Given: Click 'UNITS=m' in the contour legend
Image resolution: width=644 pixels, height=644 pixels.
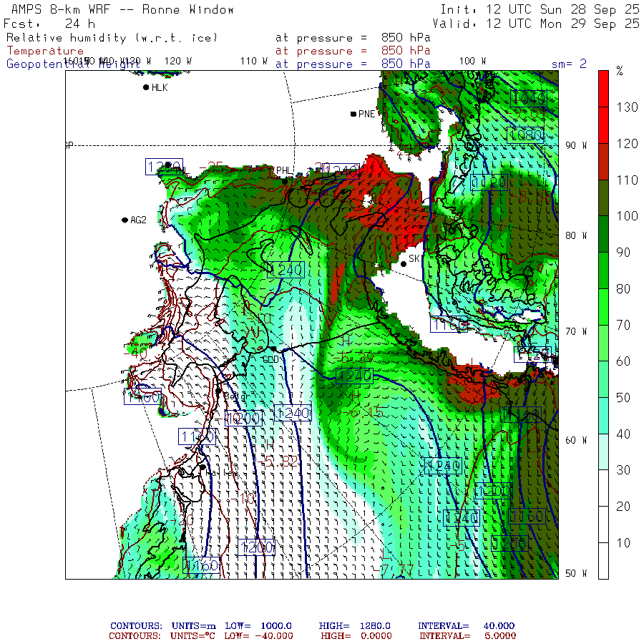Looking at the screenshot, I should pos(193,626).
